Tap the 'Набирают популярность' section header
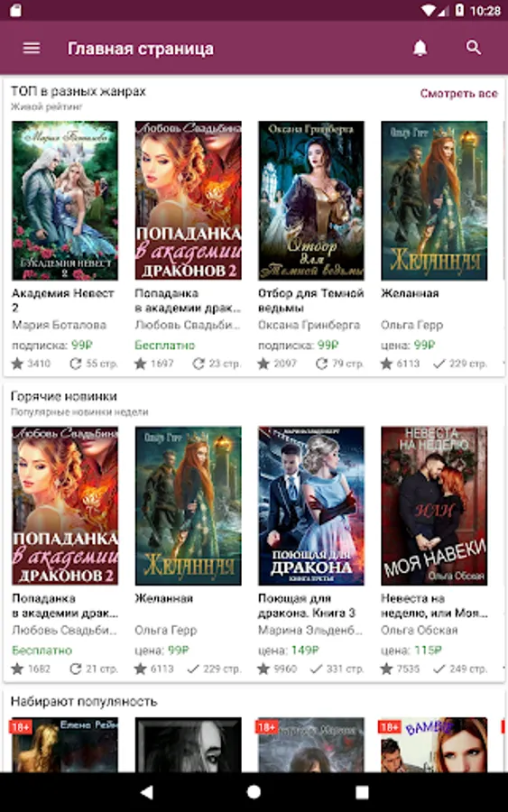Viewport: 508px width, 812px height. (84, 702)
